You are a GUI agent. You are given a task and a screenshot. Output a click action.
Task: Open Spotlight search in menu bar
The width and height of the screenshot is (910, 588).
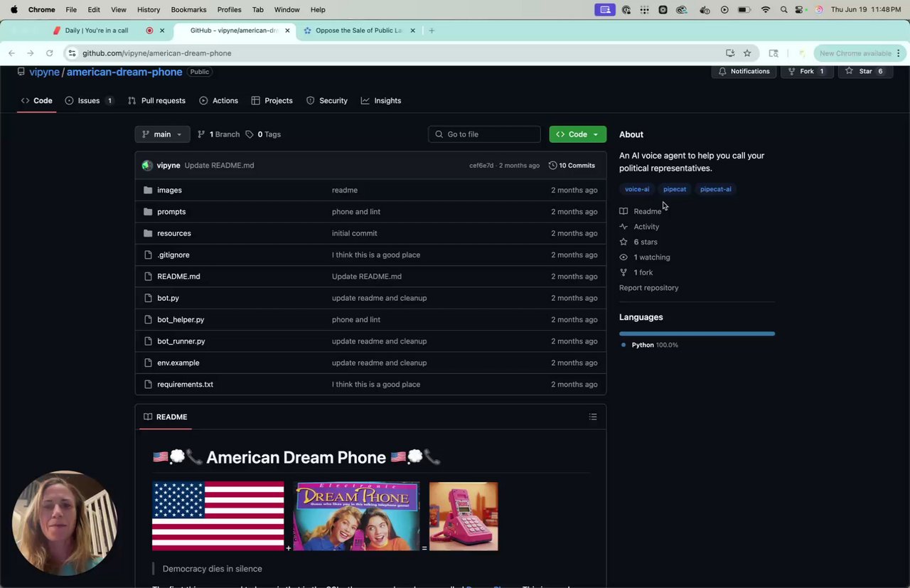coord(783,9)
